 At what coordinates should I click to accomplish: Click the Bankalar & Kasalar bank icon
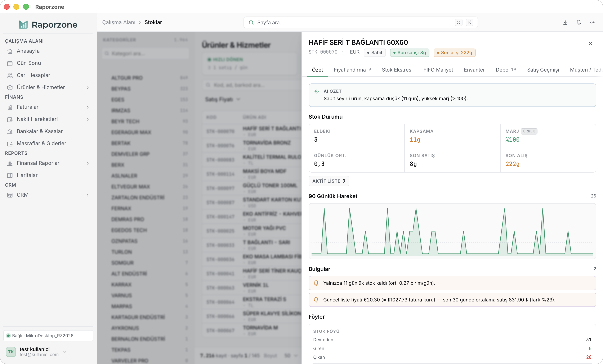point(10,132)
